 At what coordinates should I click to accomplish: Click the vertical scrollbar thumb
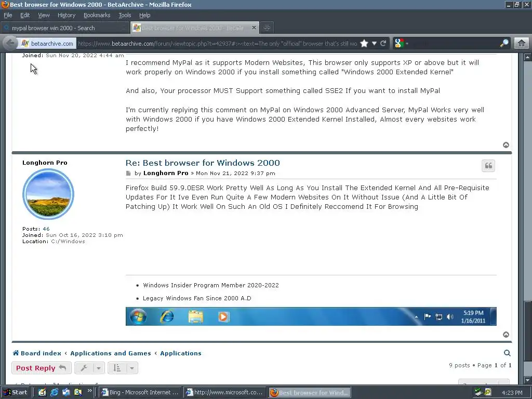pyautogui.click(x=527, y=332)
